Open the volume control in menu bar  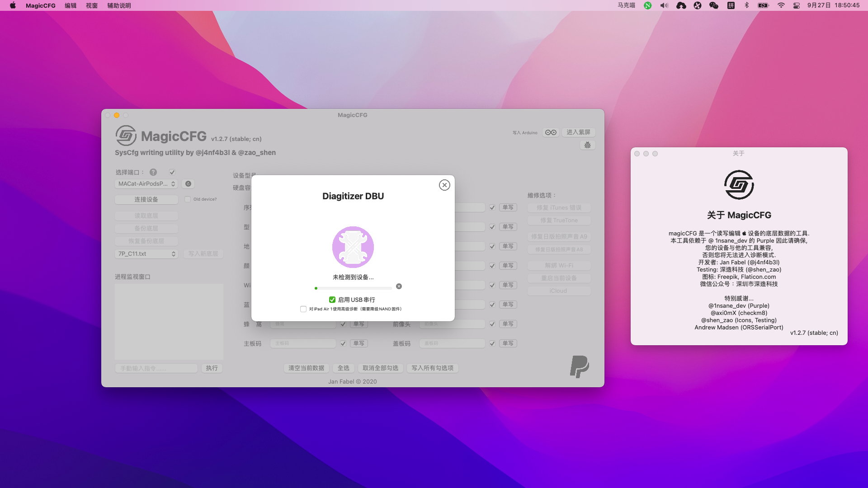coord(664,5)
